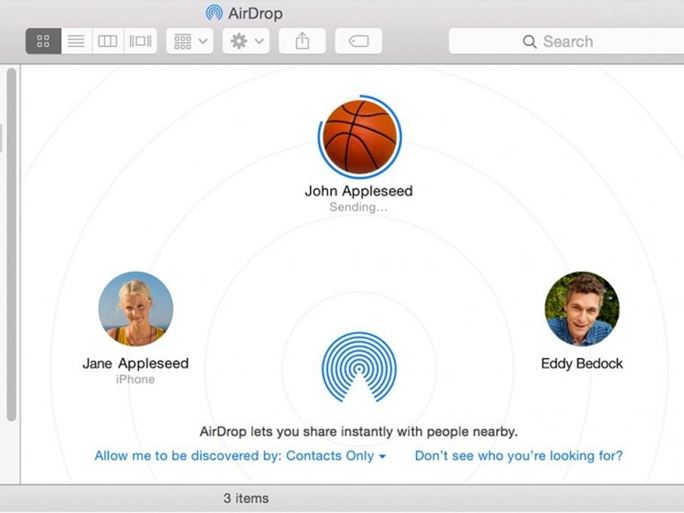Viewport: 684px width, 513px height.
Task: Select John Appleseed's basketball avatar
Action: pos(360,137)
